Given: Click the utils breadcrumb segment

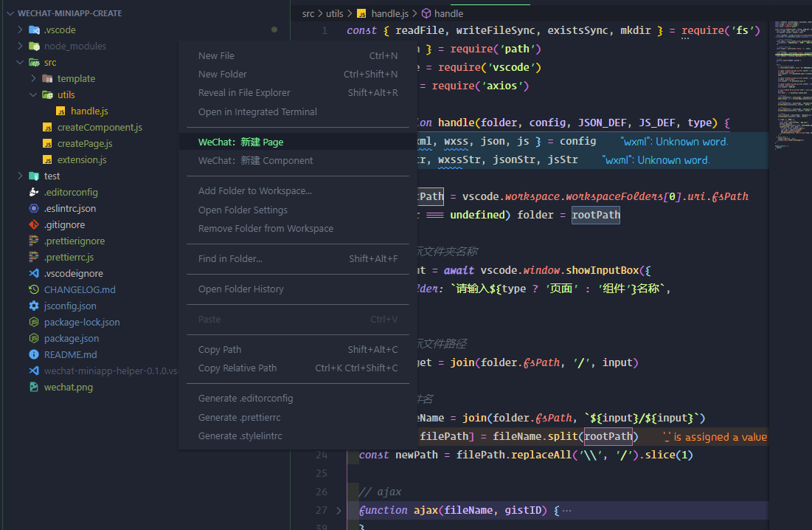Looking at the screenshot, I should point(335,14).
